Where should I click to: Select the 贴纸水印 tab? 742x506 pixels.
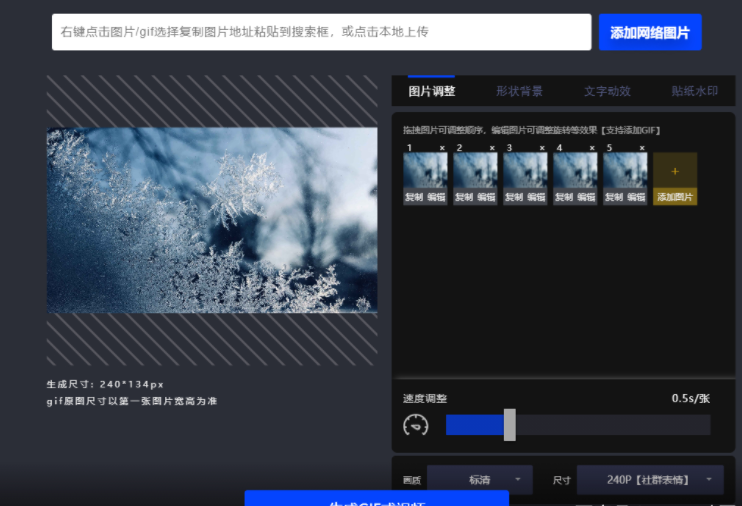click(695, 91)
